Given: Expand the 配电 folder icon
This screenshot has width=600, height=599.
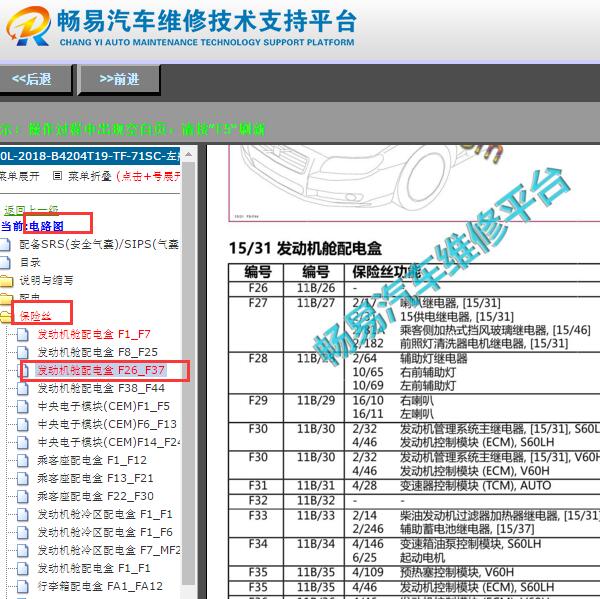Looking at the screenshot, I should point(7,297).
